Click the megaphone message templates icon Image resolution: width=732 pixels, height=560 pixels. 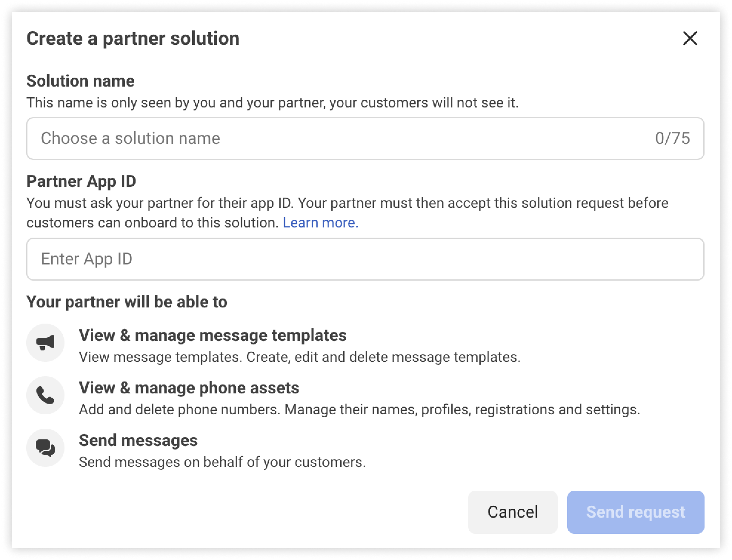point(46,342)
